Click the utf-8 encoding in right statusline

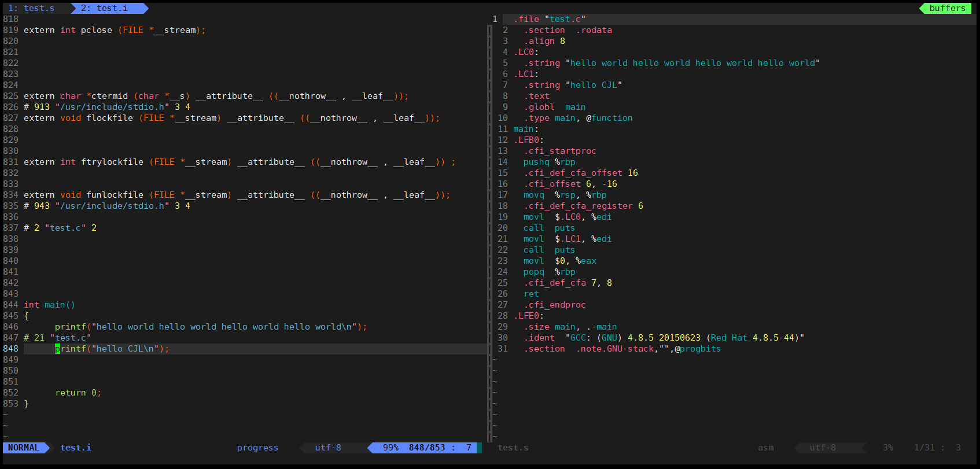pyautogui.click(x=823, y=448)
